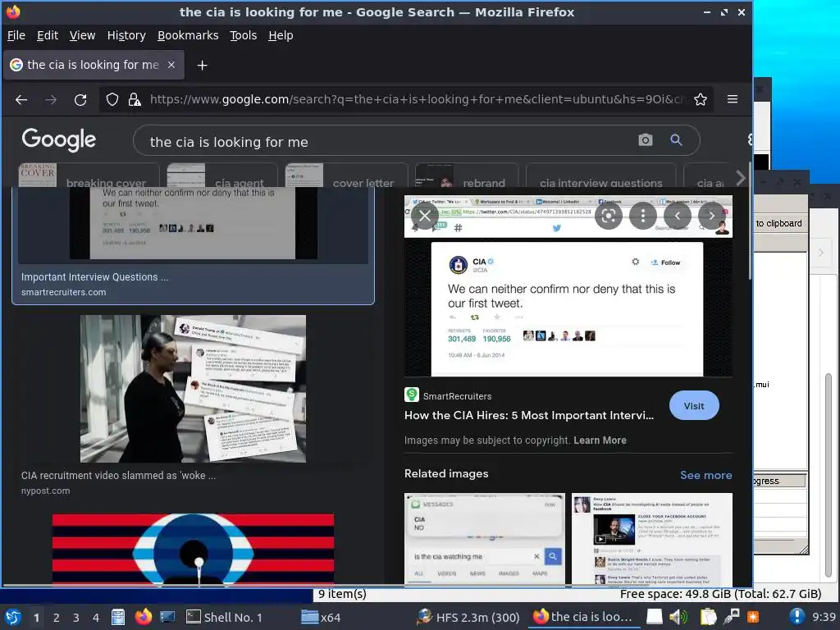Show previous image in preview

pos(677,216)
